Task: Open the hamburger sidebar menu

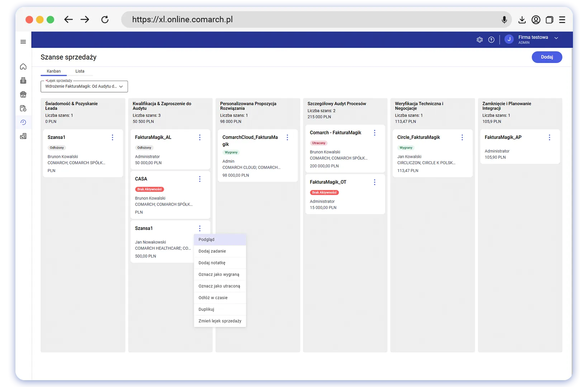Action: point(23,42)
